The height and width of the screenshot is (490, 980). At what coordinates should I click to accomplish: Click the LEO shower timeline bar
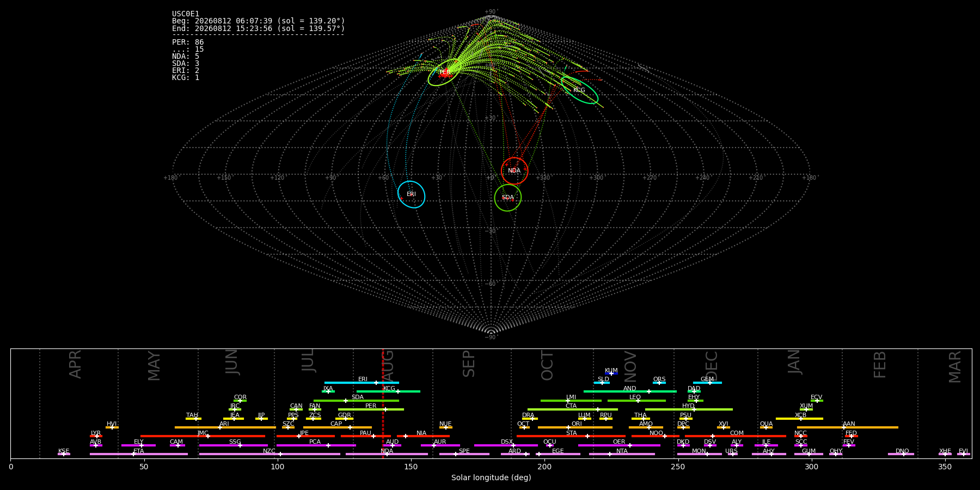tap(636, 401)
